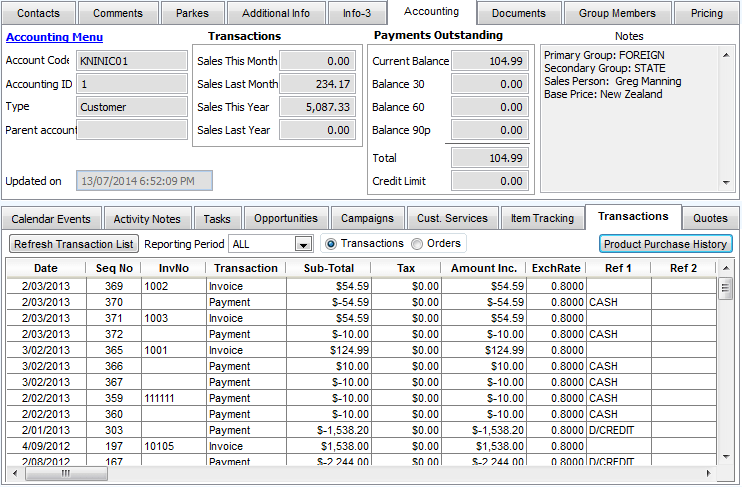
Task: Open the Info-3 tab
Action: point(357,13)
